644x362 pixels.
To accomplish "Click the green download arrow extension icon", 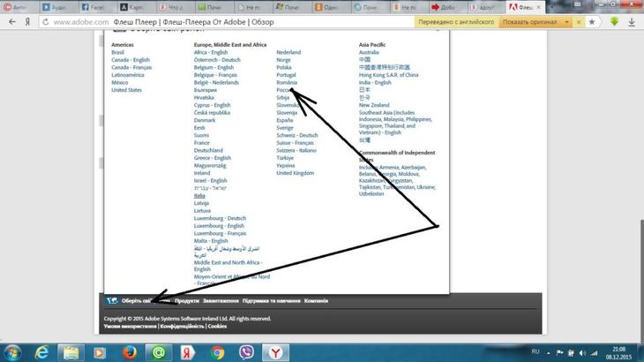I will tap(614, 22).
